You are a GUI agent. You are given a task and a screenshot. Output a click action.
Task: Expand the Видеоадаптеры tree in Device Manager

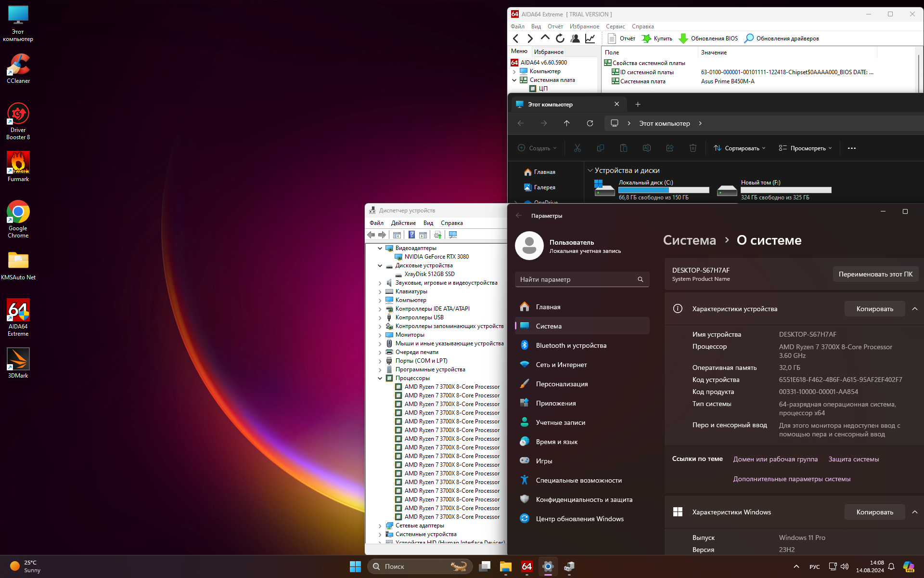(x=380, y=248)
